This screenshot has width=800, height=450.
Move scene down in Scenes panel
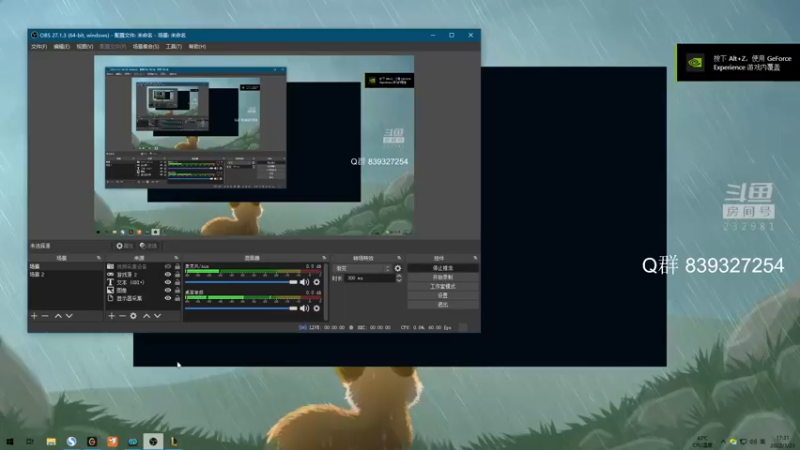click(69, 316)
